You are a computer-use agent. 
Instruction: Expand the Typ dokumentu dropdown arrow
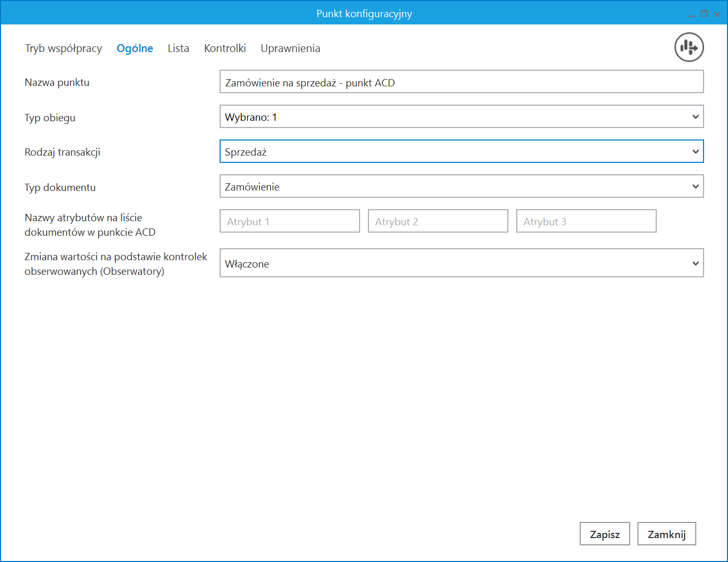[695, 186]
